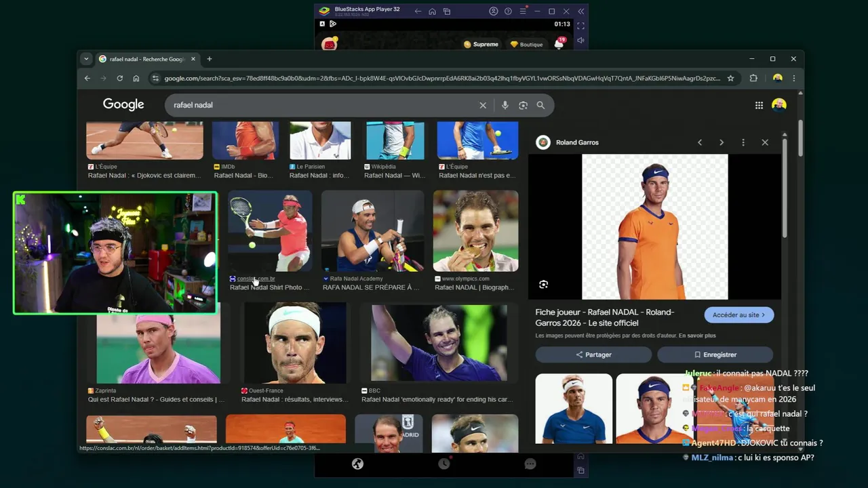
Task: Open Chrome tab search dropdown
Action: point(86,59)
